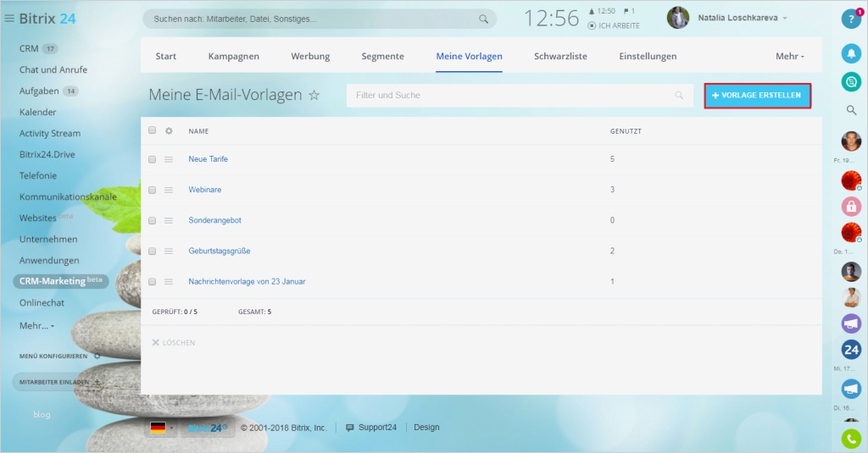Open row menu for Nachrichtenvorlage von 23 Januar

[169, 281]
